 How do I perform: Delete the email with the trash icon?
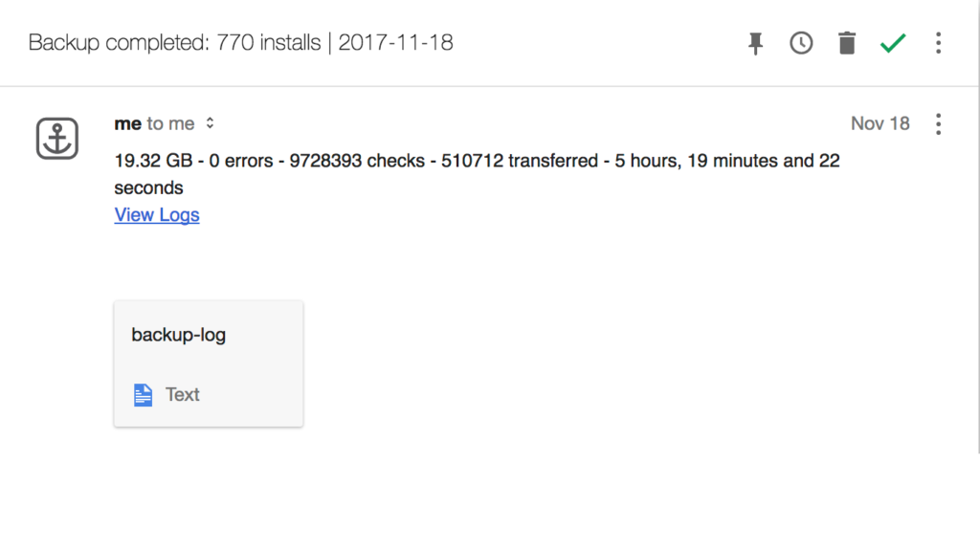[x=847, y=43]
